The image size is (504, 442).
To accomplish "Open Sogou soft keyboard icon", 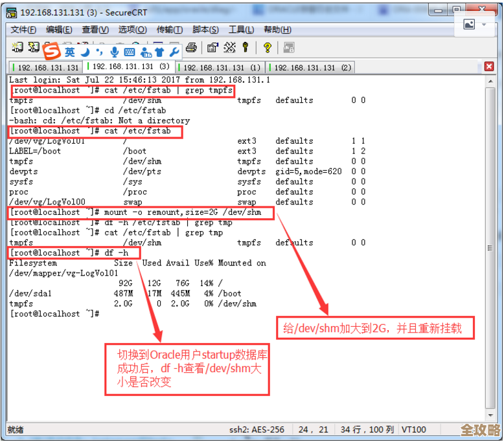I will (130, 52).
